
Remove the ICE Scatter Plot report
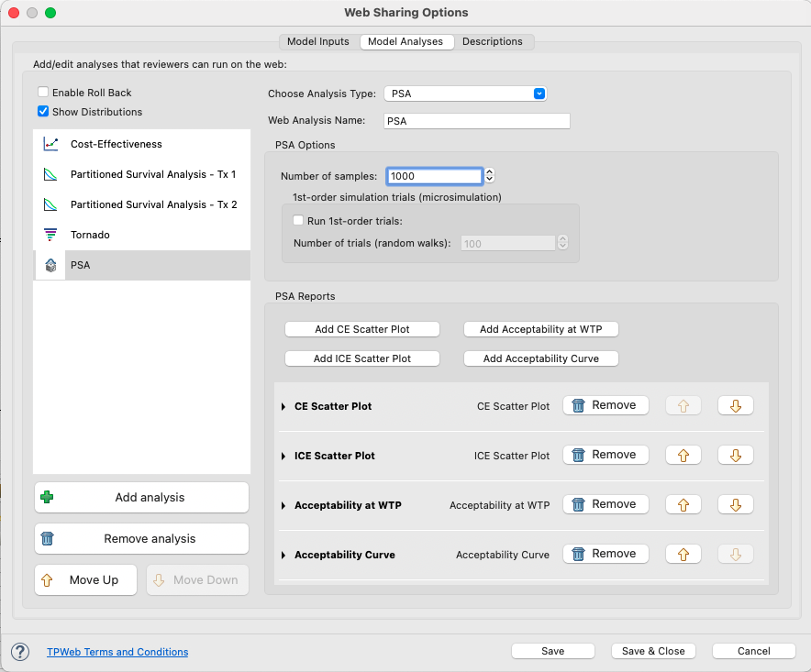(605, 455)
